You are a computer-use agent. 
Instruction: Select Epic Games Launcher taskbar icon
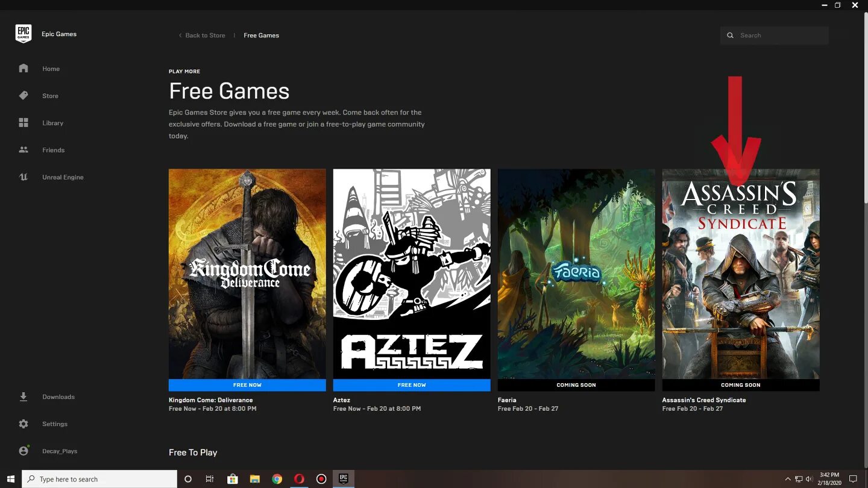coord(344,479)
